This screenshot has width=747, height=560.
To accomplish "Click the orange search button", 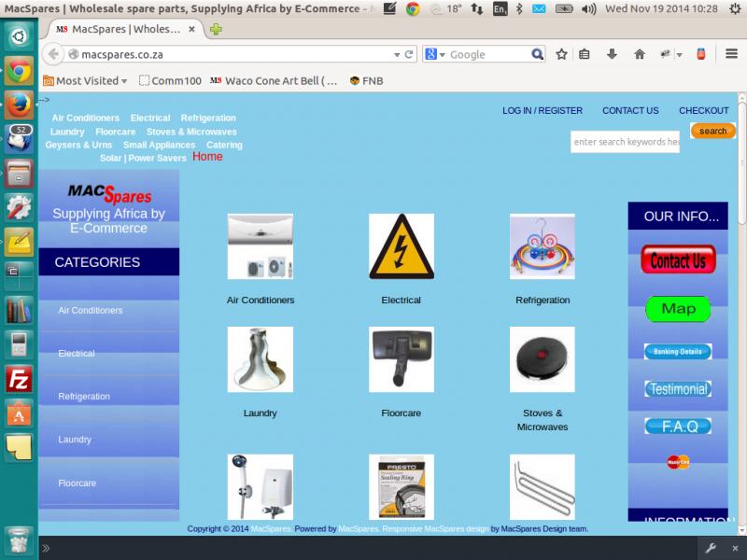I will (712, 131).
